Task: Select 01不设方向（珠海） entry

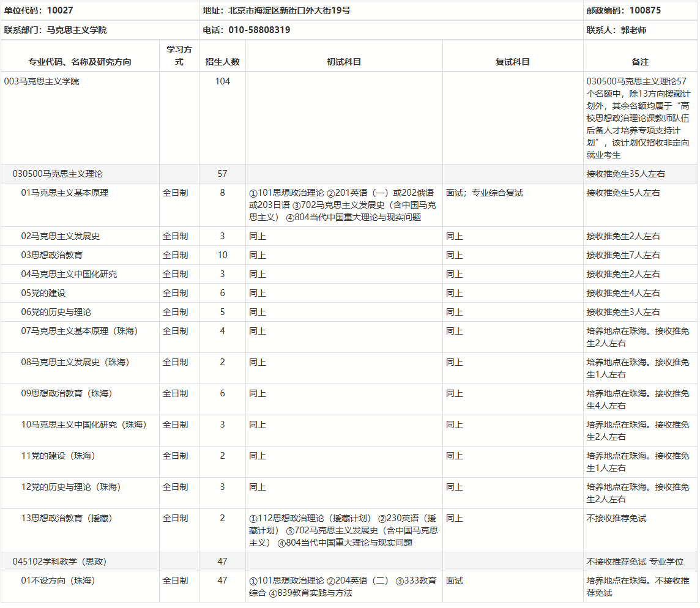Action: tap(59, 580)
